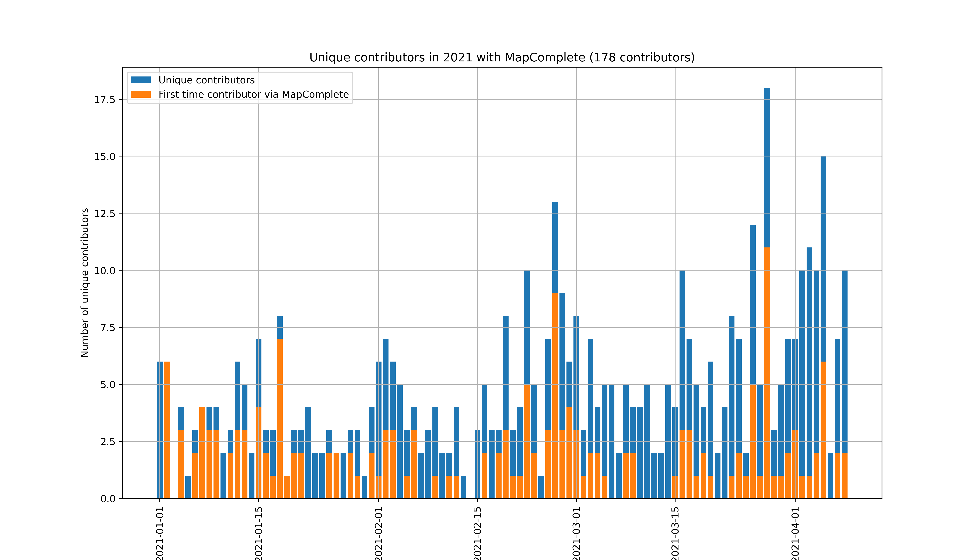Click the 2021-02-15 x-axis date label
Image resolution: width=980 pixels, height=560 pixels.
tap(478, 533)
